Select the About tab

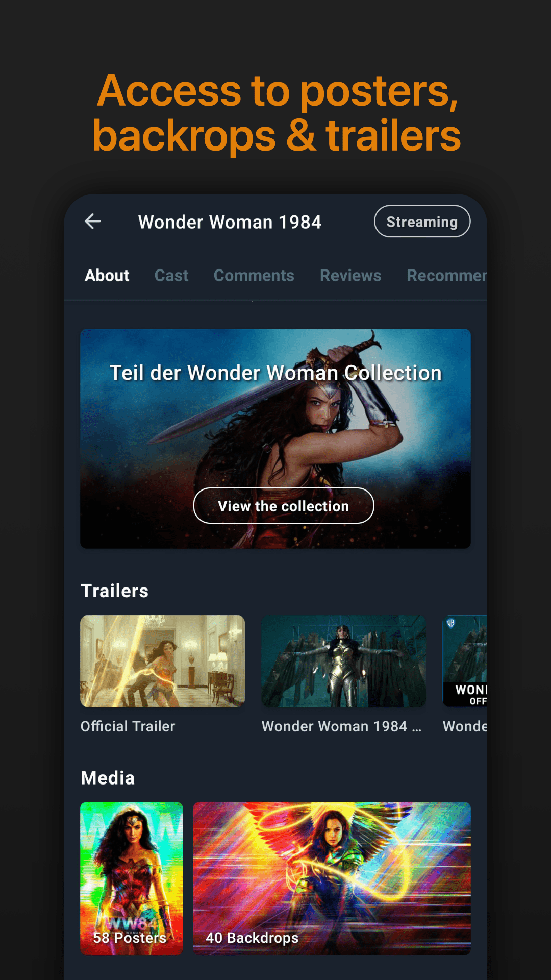click(107, 276)
